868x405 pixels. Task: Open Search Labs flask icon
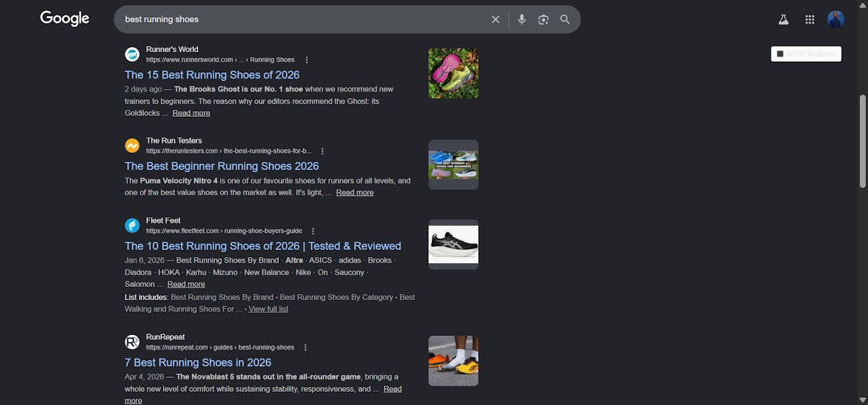tap(783, 19)
